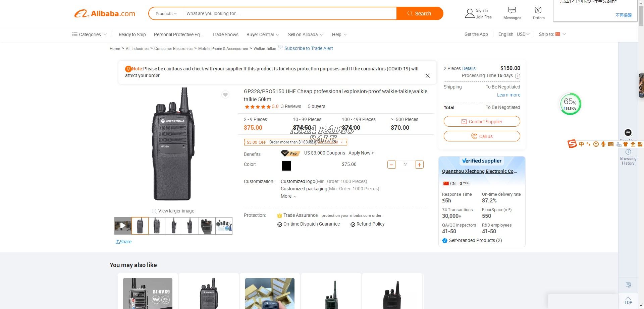Open the On-time Dispatch Guarantee link
This screenshot has height=309, width=644.
coord(311,224)
